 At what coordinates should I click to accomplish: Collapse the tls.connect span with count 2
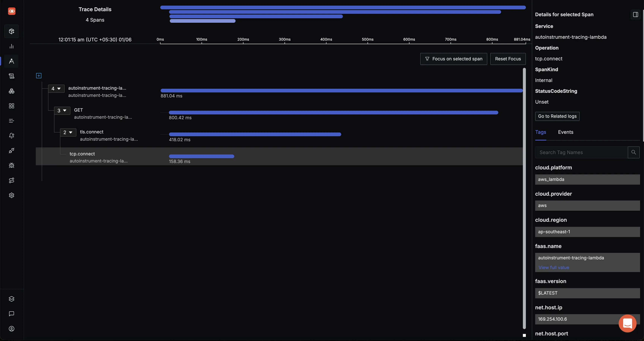(68, 132)
